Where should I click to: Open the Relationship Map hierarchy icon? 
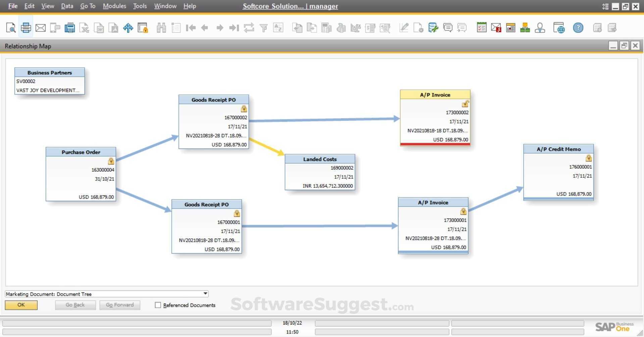click(525, 28)
